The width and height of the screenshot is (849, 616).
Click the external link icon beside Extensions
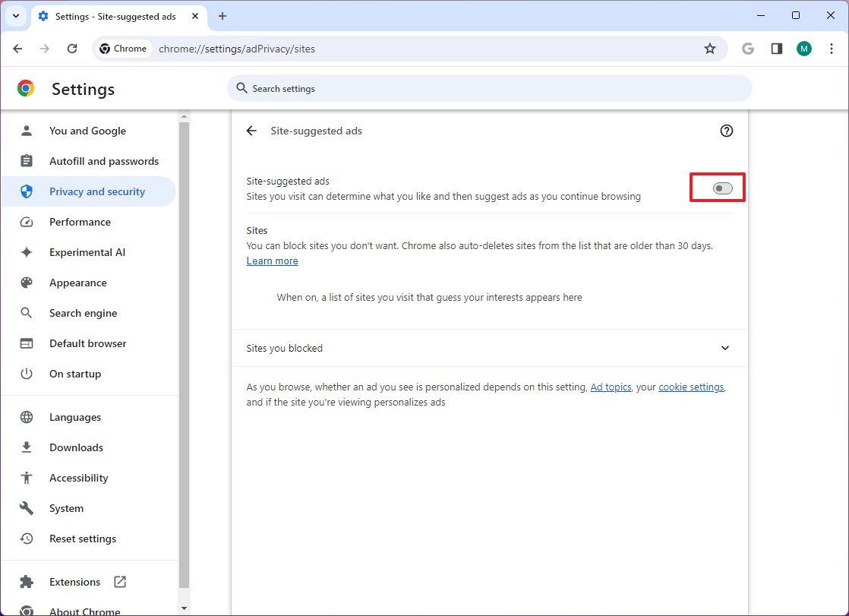click(x=120, y=582)
